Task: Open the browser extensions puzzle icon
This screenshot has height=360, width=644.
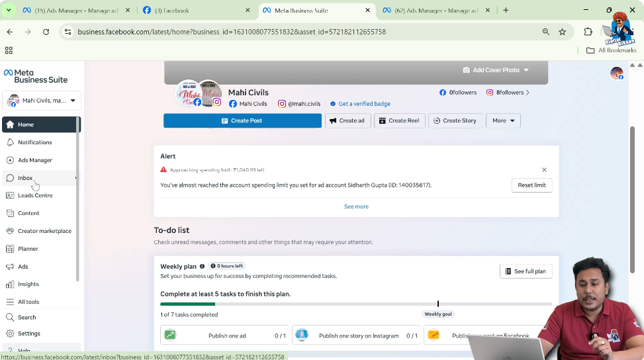Action: [x=588, y=32]
